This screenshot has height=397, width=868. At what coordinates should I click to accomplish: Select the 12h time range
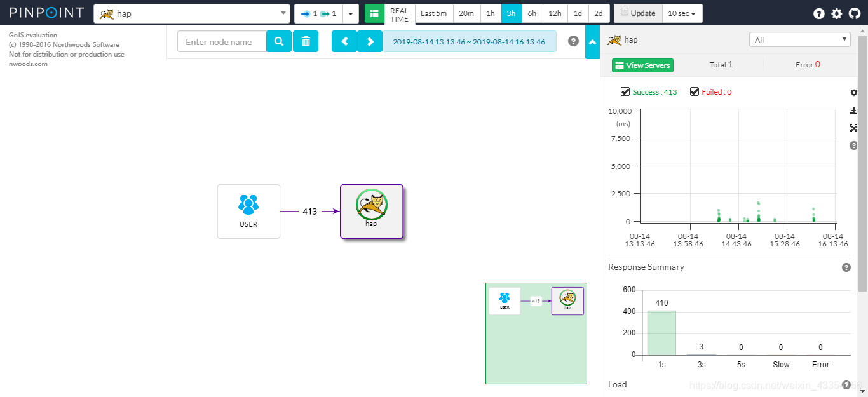(x=555, y=13)
